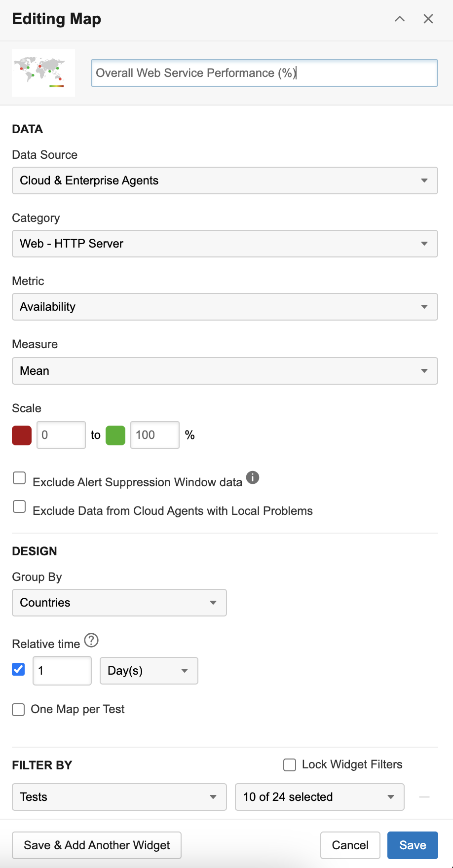The height and width of the screenshot is (868, 453).
Task: Check Lock Widget Filters option
Action: click(x=290, y=765)
